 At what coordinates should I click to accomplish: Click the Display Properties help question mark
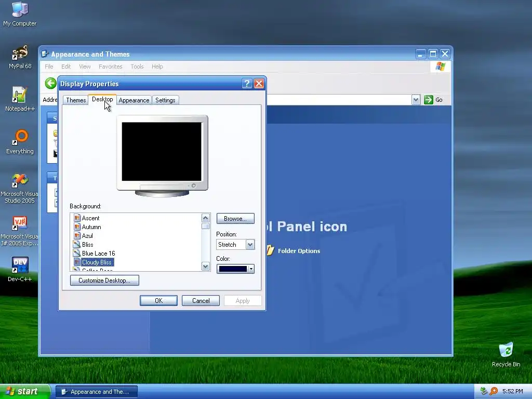[247, 84]
